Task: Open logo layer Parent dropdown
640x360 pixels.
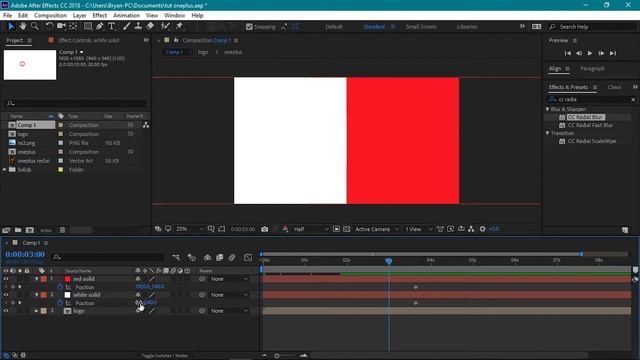Action: click(x=229, y=311)
